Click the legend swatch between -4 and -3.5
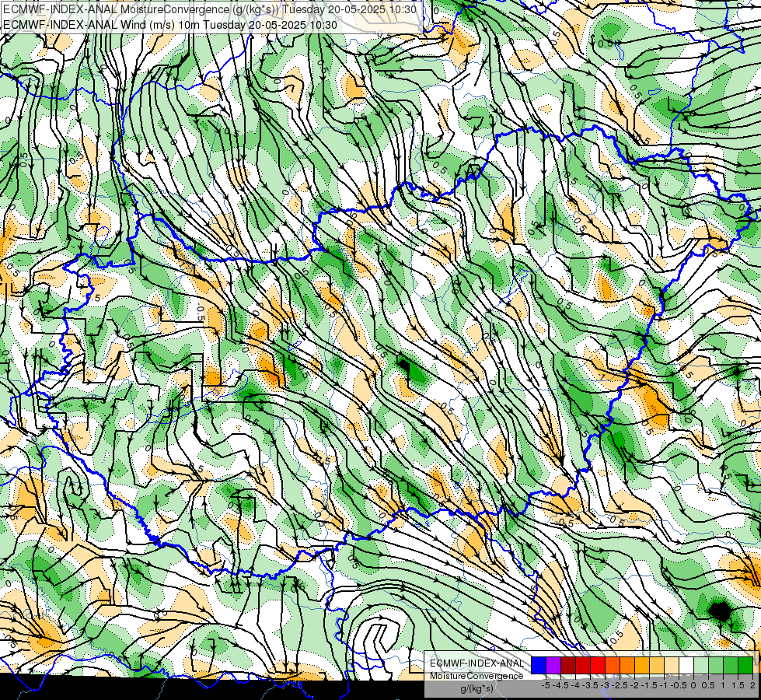 pos(583,666)
